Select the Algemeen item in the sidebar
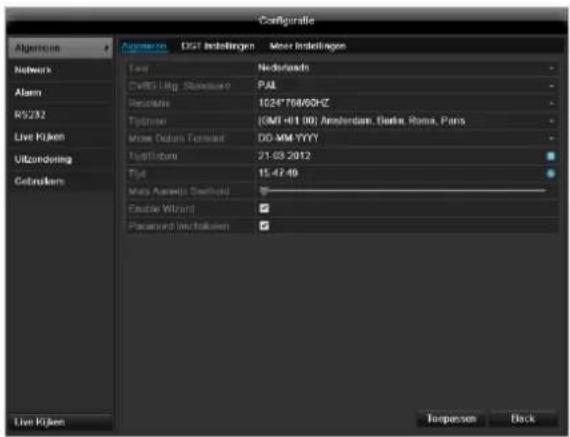This screenshot has height=437, width=570. [60, 48]
